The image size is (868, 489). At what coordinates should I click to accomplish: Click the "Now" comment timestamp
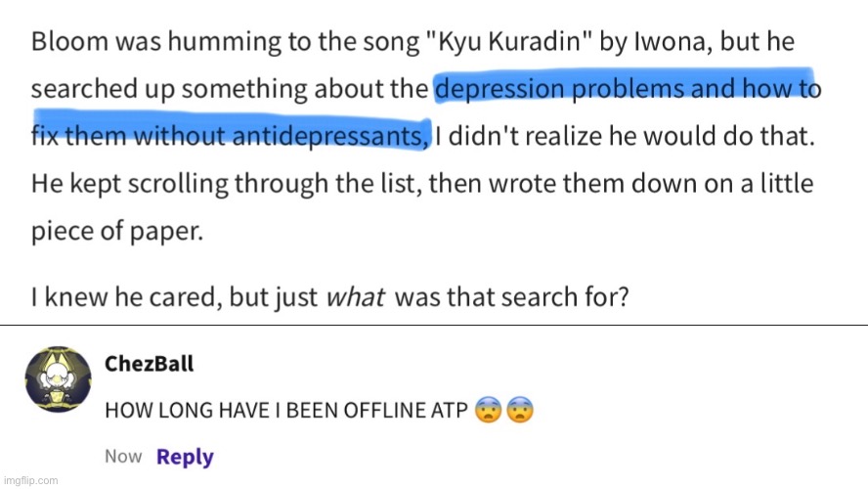pos(123,456)
